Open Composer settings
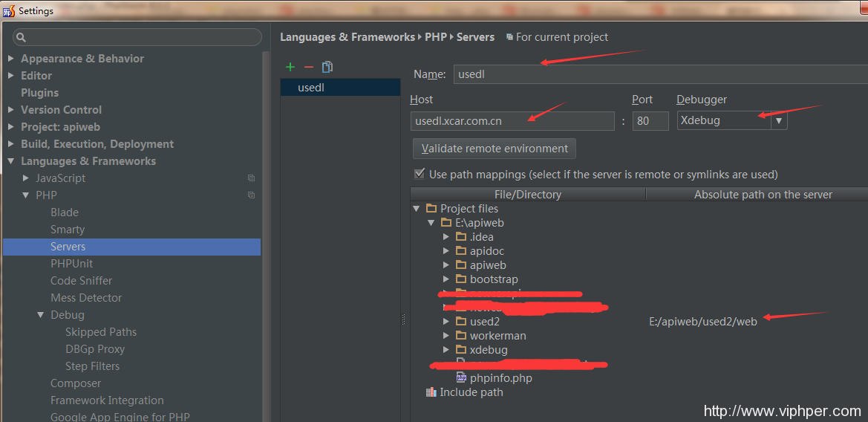The width and height of the screenshot is (868, 422). click(76, 383)
